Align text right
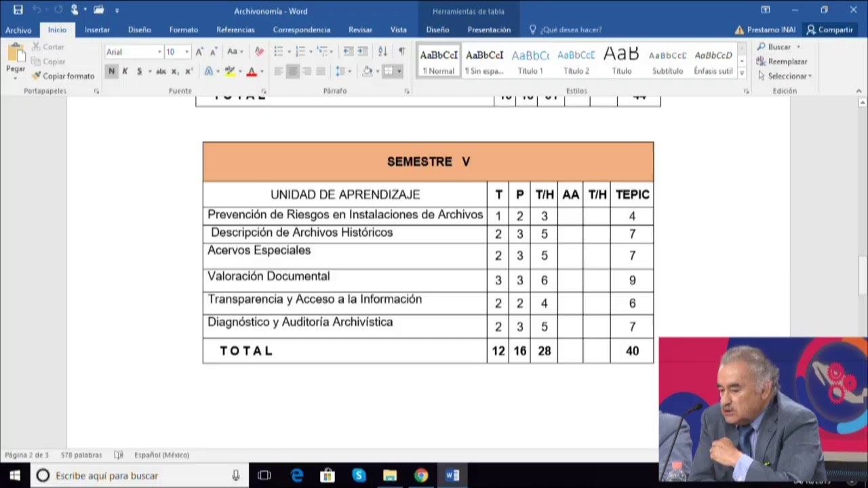Viewport: 868px width, 488px height. pyautogui.click(x=307, y=71)
